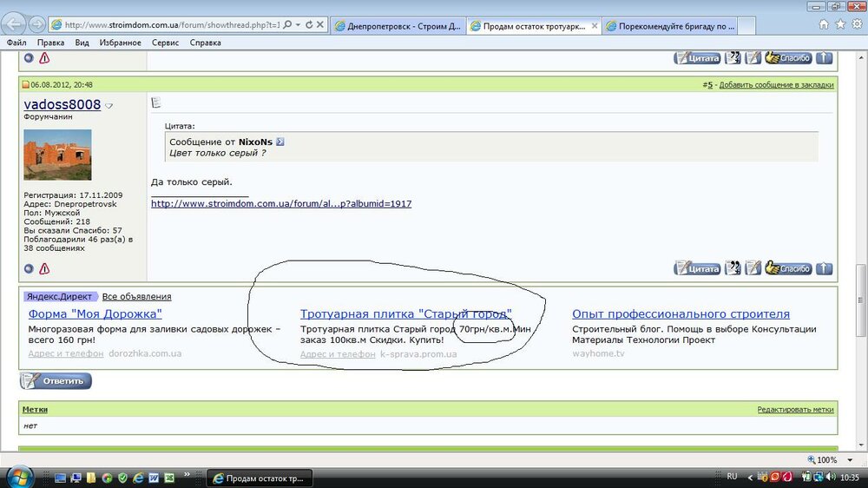
Task: Click multi-quote icon in post above #5
Action: pos(733,57)
